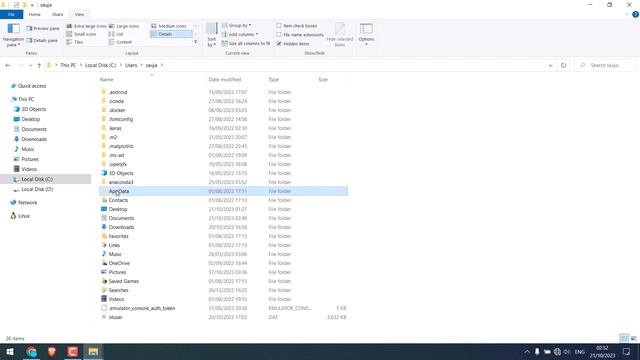Viewport: 640px width, 360px height.
Task: Open the Help icon
Action: 635,14
